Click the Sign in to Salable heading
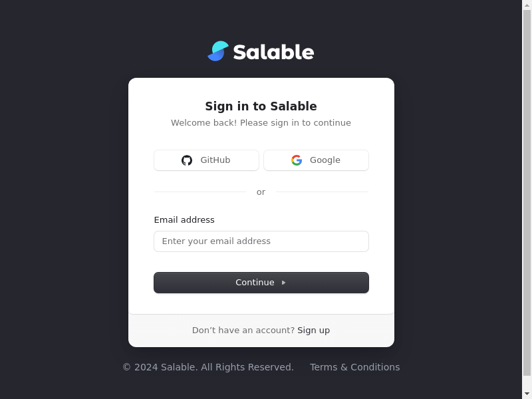532x399 pixels. pos(261,106)
